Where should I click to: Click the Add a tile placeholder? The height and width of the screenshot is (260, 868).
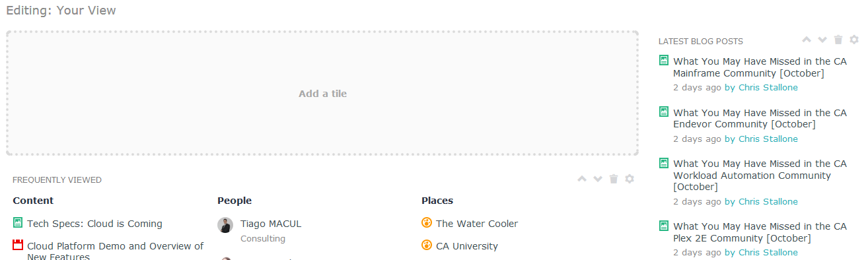322,93
